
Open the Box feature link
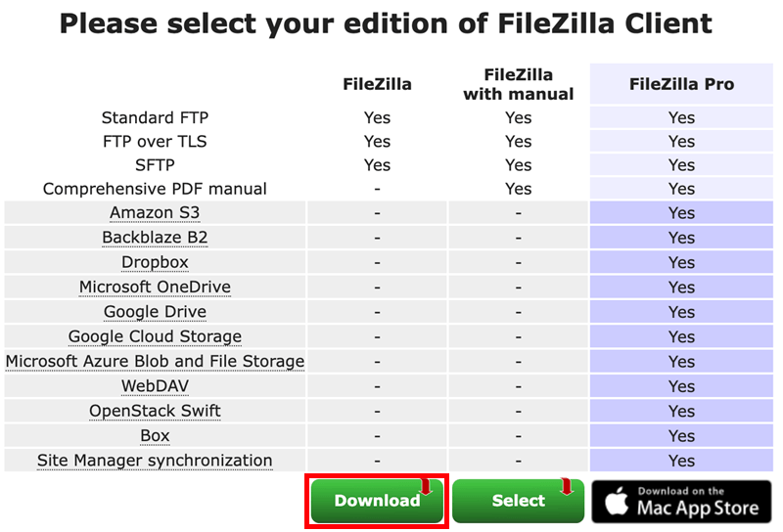point(155,436)
